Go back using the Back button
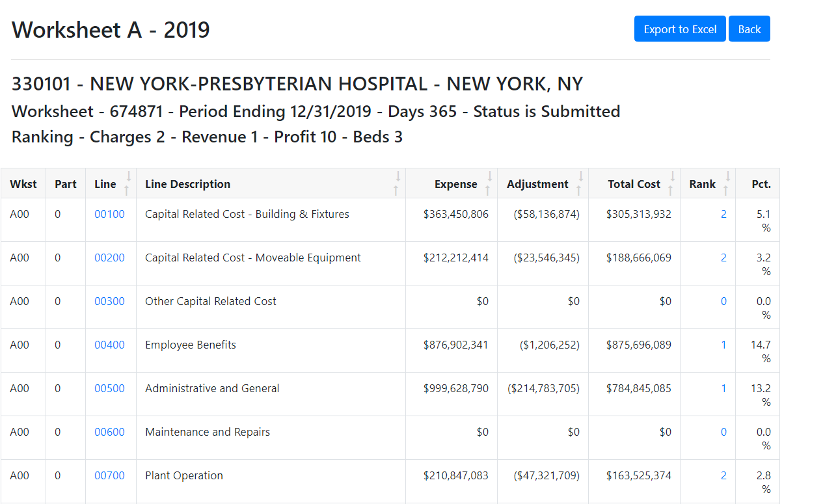The image size is (823, 504). pos(749,29)
